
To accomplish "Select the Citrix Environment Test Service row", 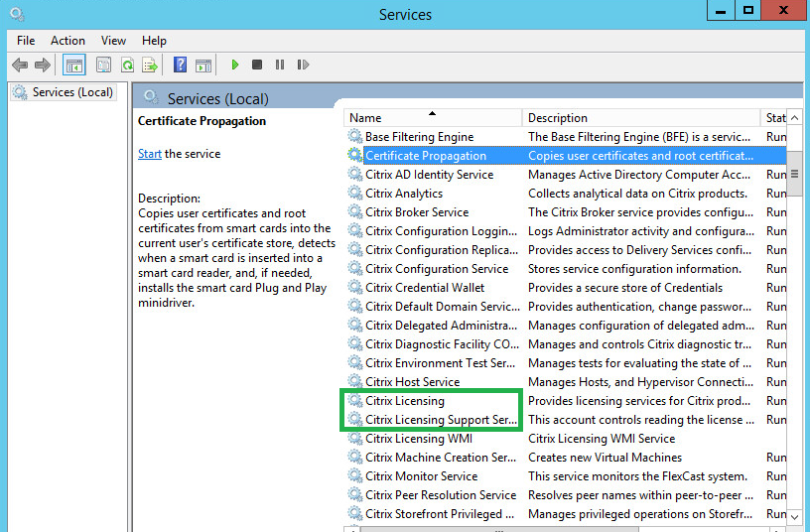I will pos(567,363).
